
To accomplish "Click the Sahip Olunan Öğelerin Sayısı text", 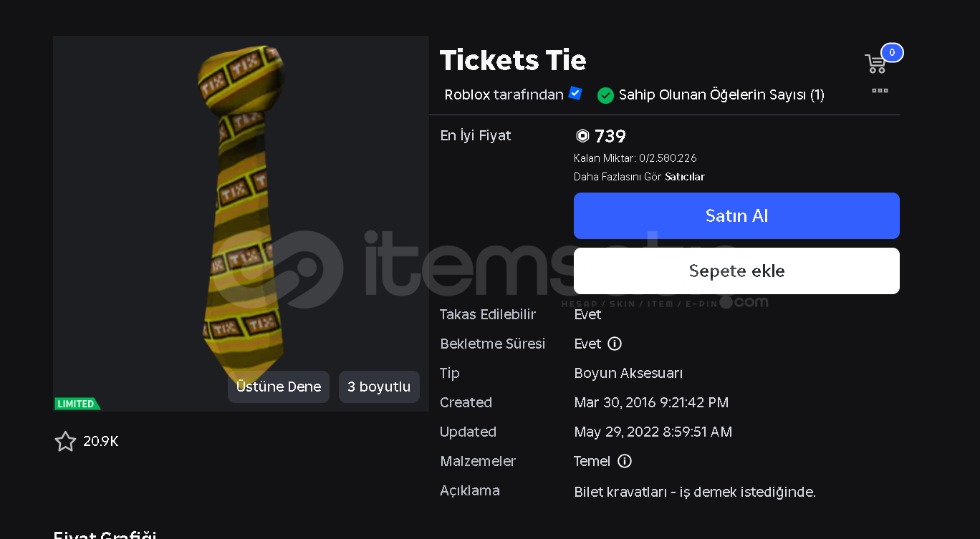I will [721, 94].
